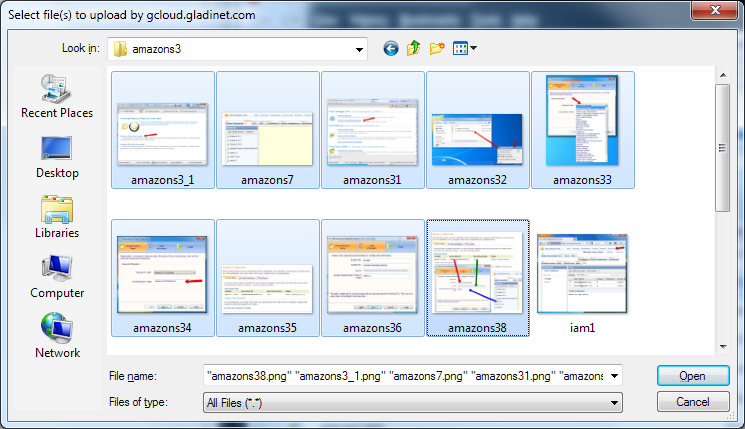Select the amazons3_1 thumbnail

pyautogui.click(x=162, y=130)
